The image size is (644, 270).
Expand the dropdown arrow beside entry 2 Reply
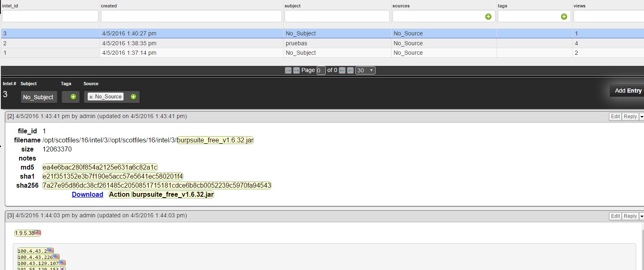point(641,117)
